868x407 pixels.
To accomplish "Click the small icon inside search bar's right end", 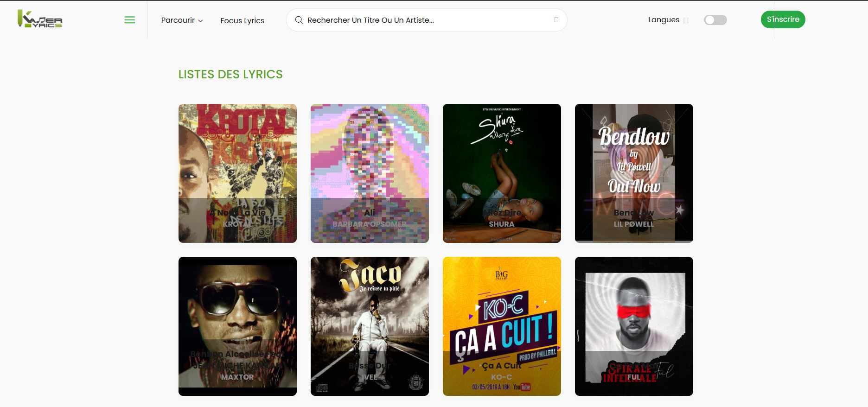I will coord(556,20).
